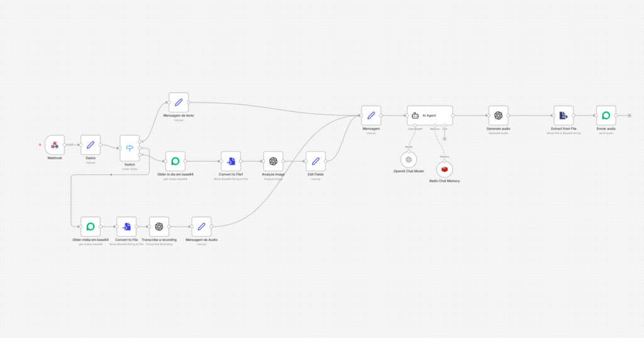The image size is (644, 338).
Task: Select the OpenAI Chat Model sub-node
Action: point(409,159)
